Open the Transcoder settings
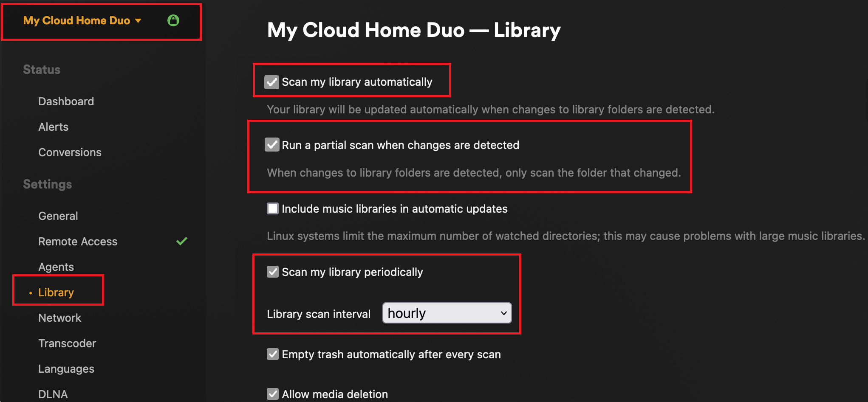The height and width of the screenshot is (402, 868). pyautogui.click(x=67, y=343)
